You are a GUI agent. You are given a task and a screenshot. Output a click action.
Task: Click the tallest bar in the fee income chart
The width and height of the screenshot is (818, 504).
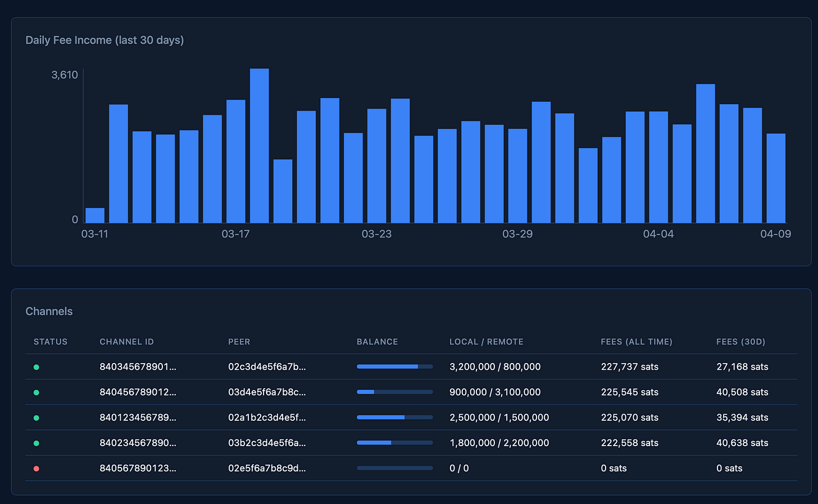pyautogui.click(x=260, y=146)
